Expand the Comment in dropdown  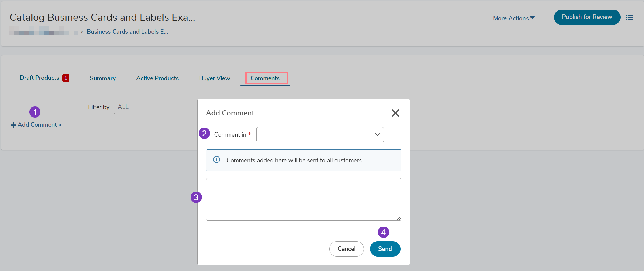[320, 135]
